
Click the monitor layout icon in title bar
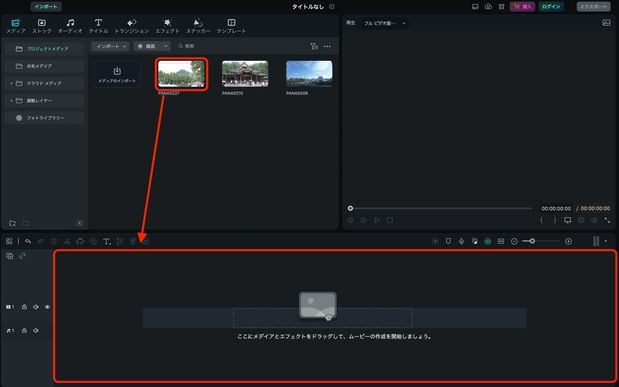click(x=475, y=7)
